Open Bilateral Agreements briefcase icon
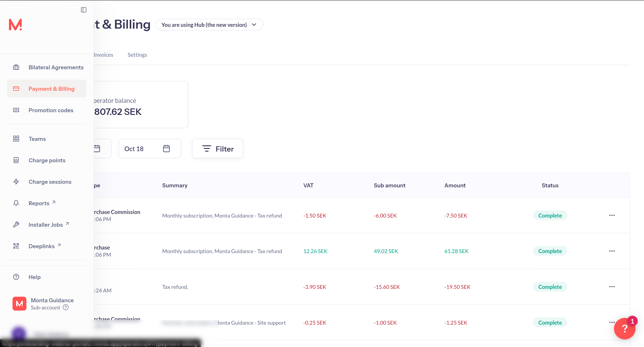 click(16, 67)
